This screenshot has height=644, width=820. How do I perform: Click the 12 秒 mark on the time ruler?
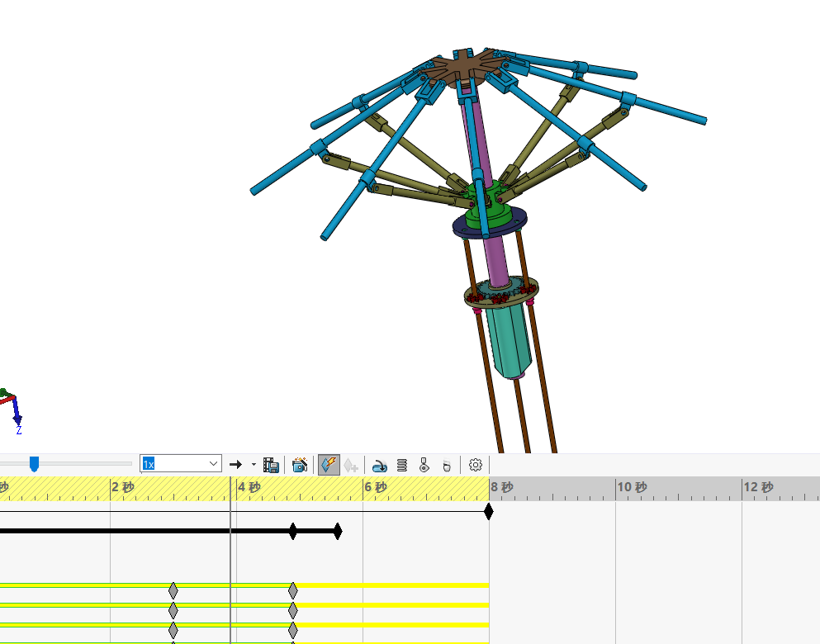coord(759,487)
